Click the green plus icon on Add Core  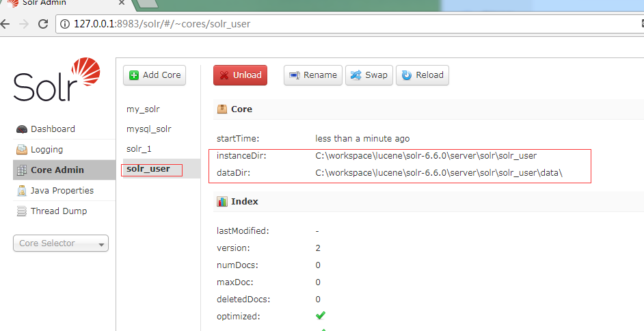click(134, 75)
